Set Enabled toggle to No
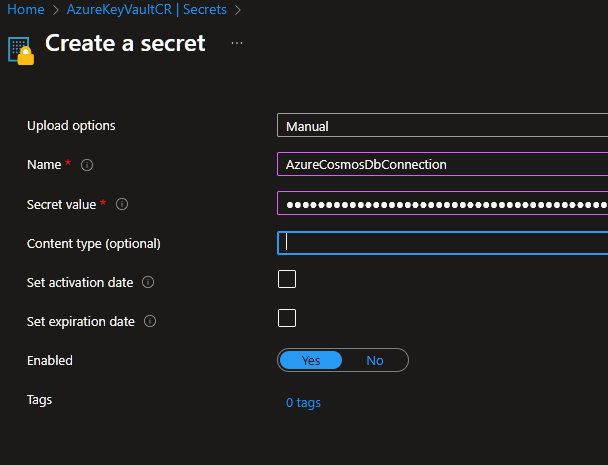This screenshot has width=608, height=465. coord(375,360)
